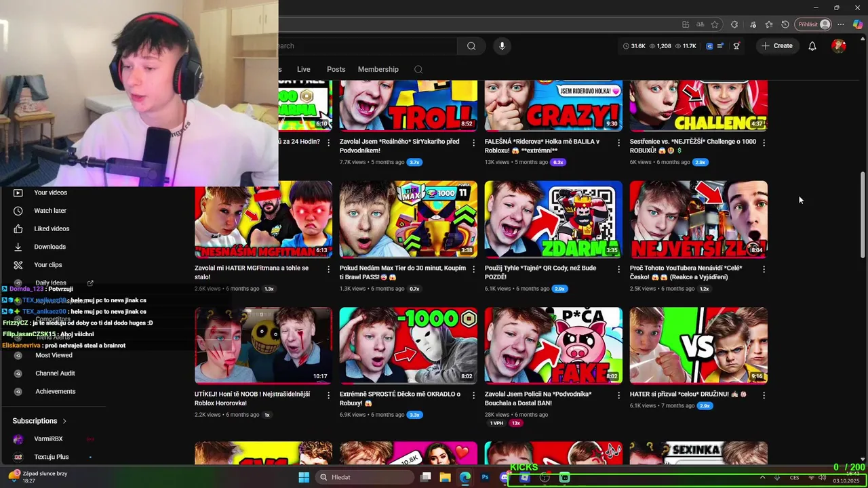Viewport: 868px width, 488px height.
Task: Open the Watch later clock icon
Action: coord(18,211)
